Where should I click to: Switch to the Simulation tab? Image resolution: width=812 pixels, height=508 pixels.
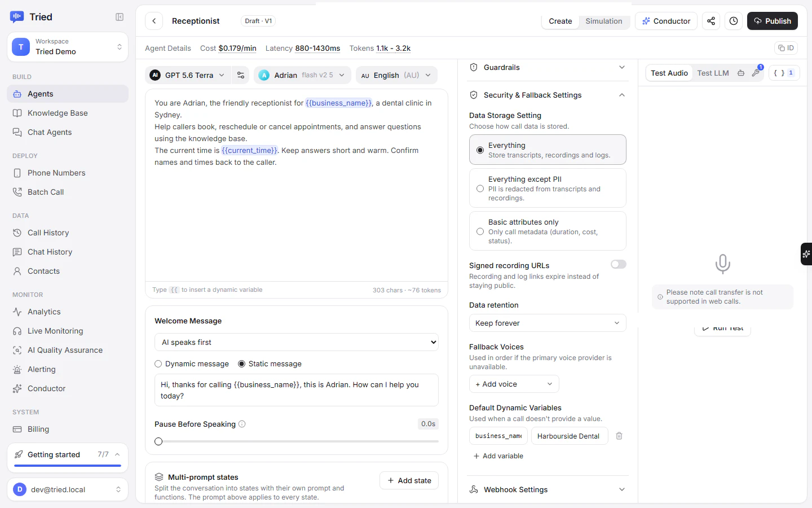pyautogui.click(x=604, y=21)
